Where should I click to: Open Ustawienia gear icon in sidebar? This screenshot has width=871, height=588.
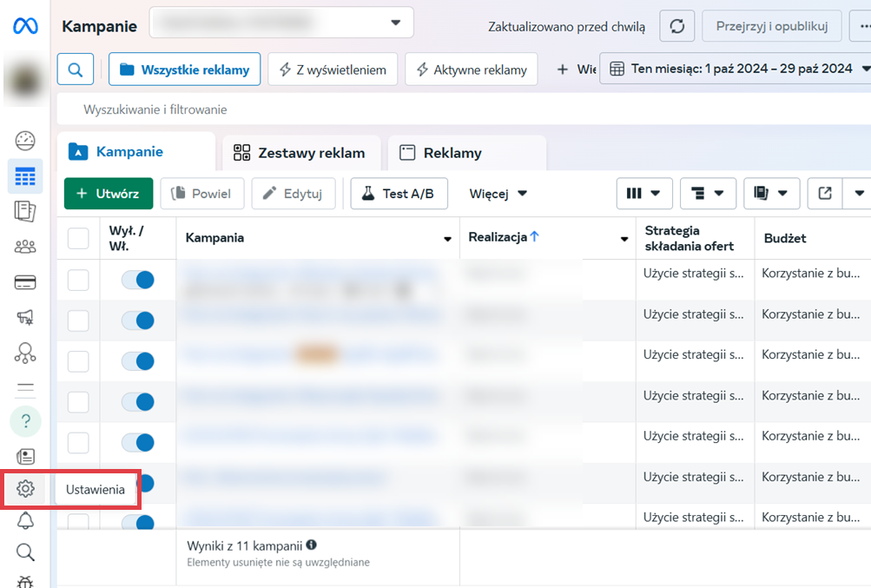click(25, 489)
